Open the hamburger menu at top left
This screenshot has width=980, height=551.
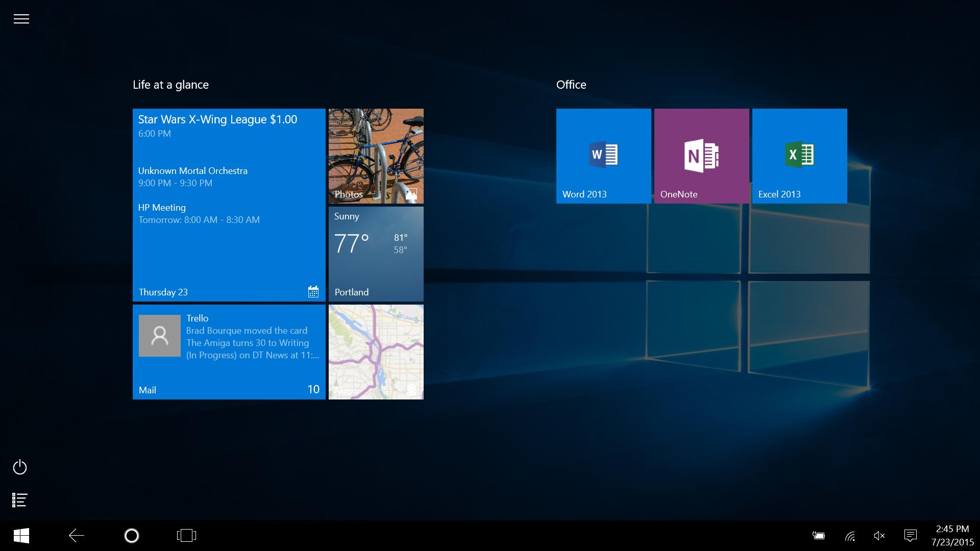pos(21,19)
